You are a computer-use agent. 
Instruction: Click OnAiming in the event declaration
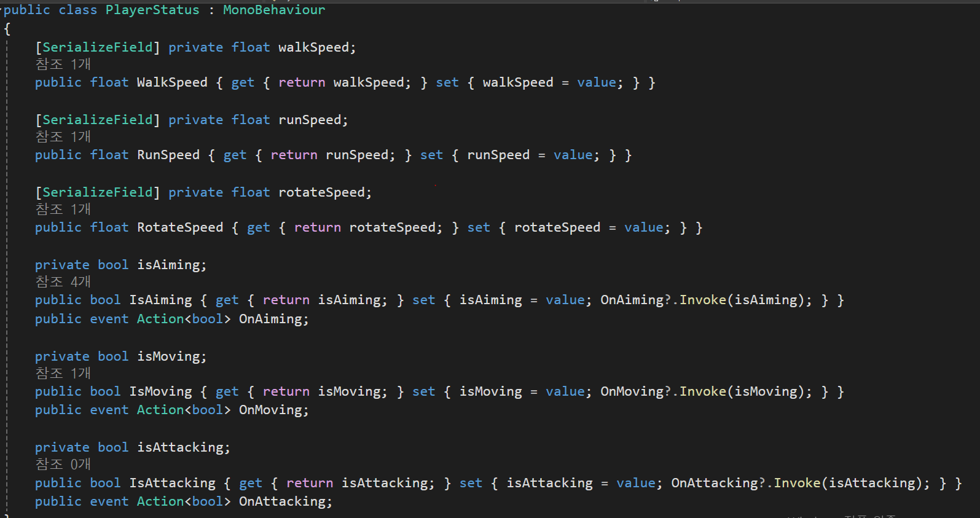click(270, 319)
